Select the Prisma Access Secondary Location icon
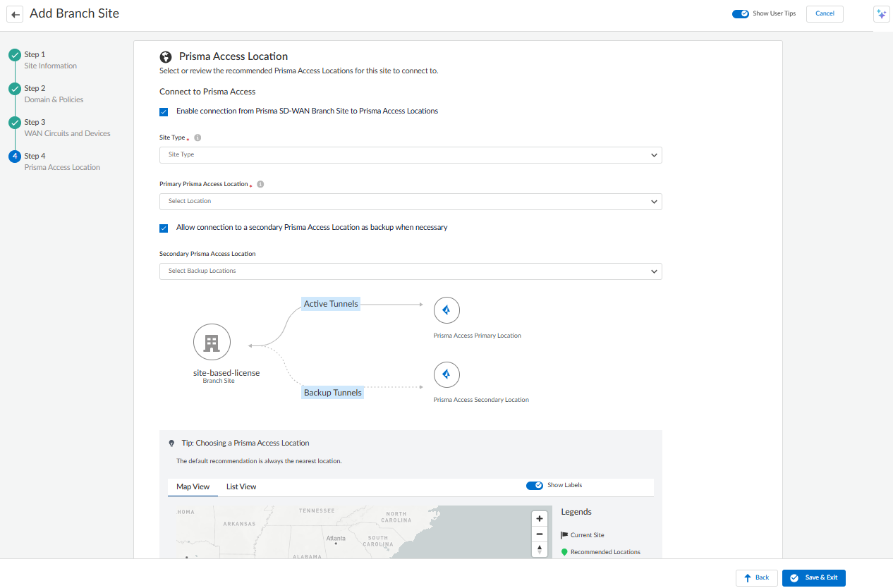 click(x=447, y=374)
